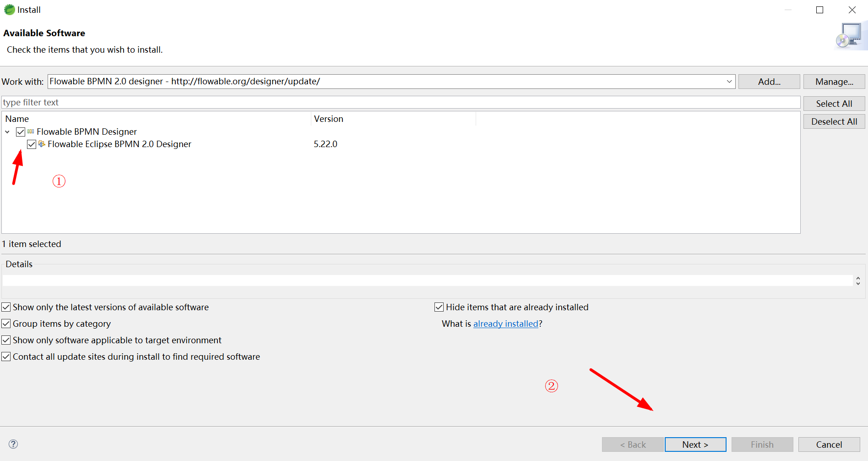Toggle Hide items that are already installed

(439, 307)
